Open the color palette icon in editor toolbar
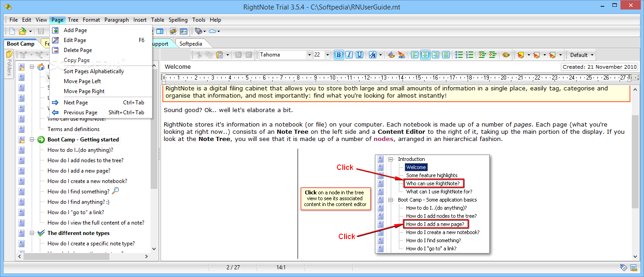Image resolution: width=644 pixels, height=277 pixels. [x=506, y=55]
